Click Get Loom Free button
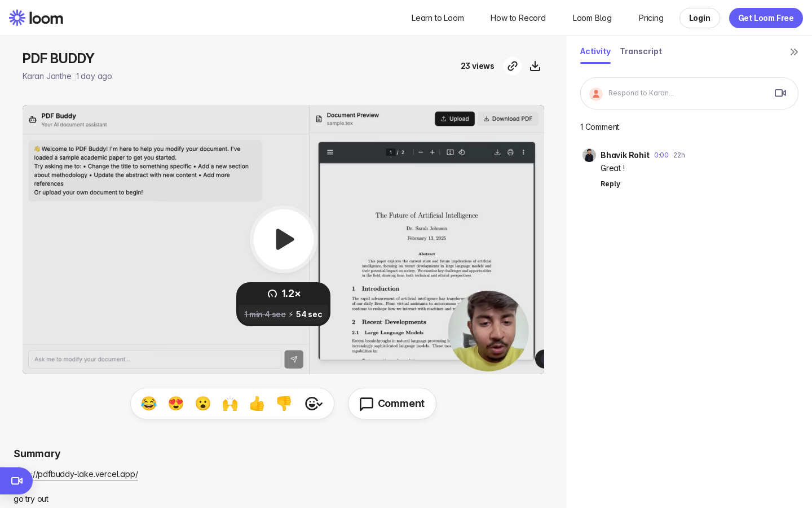This screenshot has width=812, height=508. [x=766, y=18]
